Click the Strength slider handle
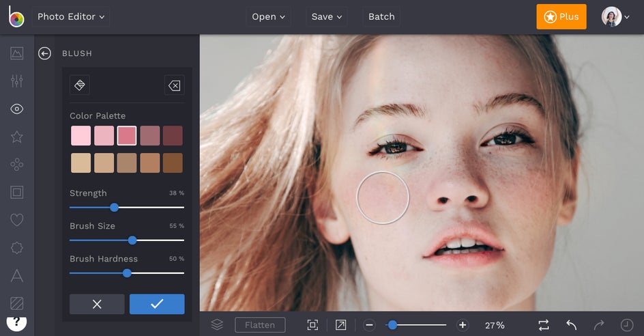 tap(115, 208)
